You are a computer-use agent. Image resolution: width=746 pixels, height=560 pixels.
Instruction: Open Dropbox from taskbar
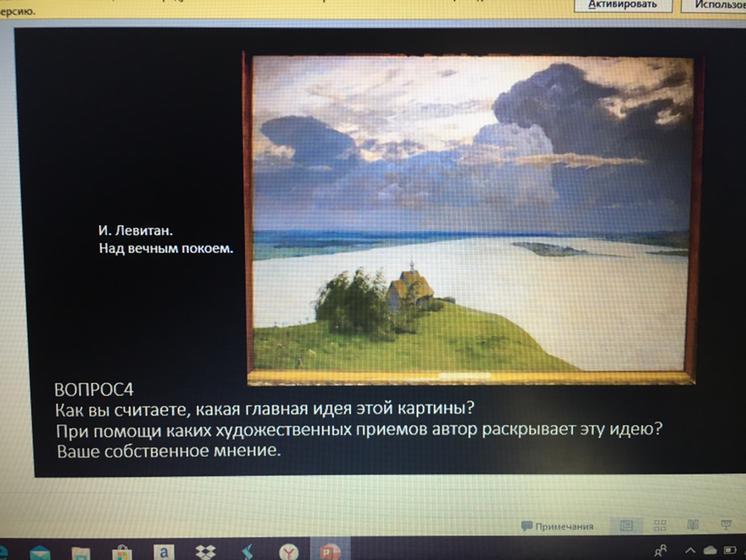(206, 552)
